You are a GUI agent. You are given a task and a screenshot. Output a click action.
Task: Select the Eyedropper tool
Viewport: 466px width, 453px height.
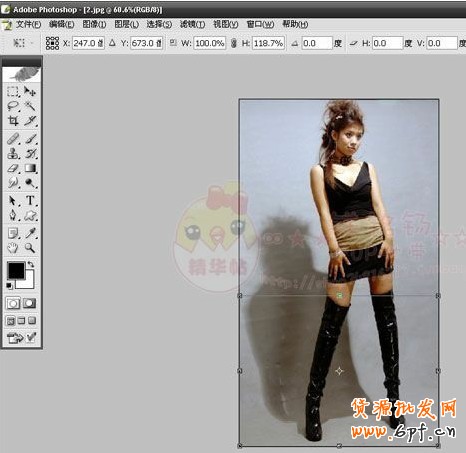coord(30,233)
